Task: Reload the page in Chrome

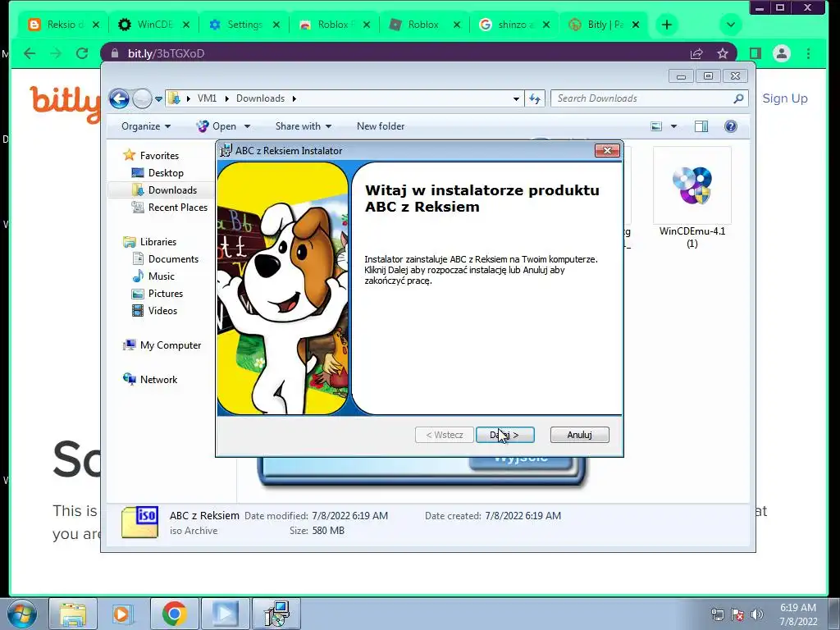Action: (x=82, y=53)
